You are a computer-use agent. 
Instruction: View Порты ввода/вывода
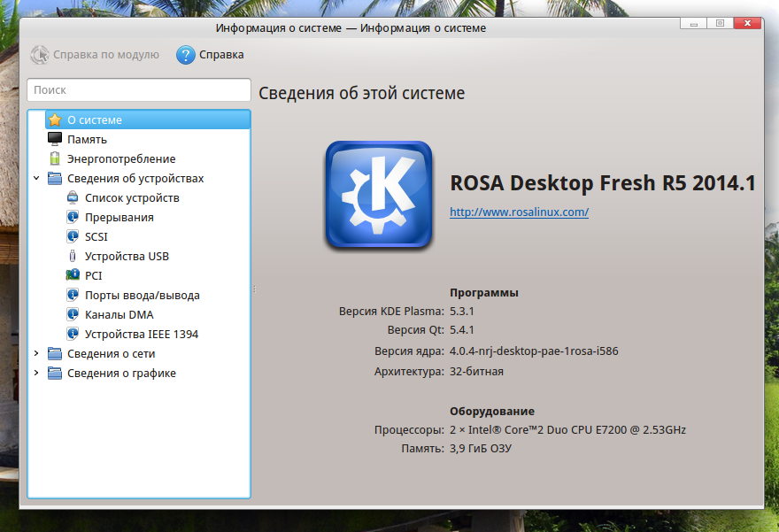pyautogui.click(x=143, y=295)
